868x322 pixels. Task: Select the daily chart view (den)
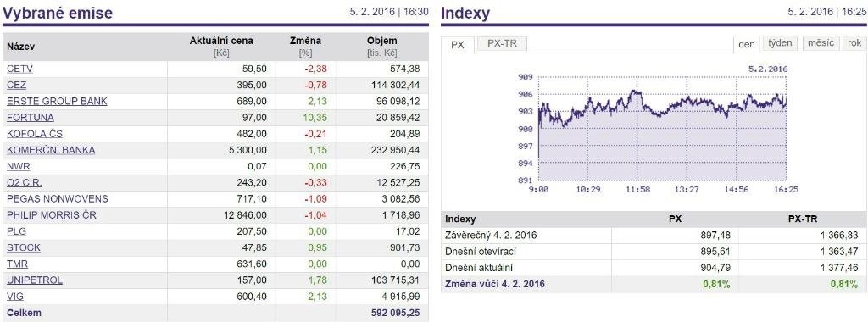click(747, 44)
